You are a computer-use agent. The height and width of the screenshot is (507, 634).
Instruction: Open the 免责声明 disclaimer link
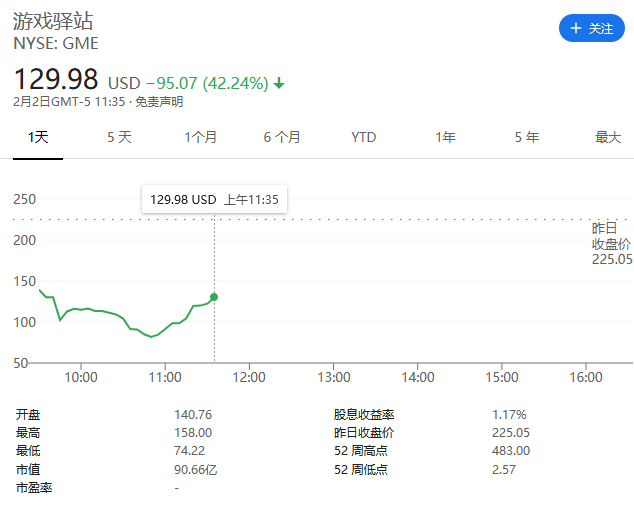[x=159, y=102]
